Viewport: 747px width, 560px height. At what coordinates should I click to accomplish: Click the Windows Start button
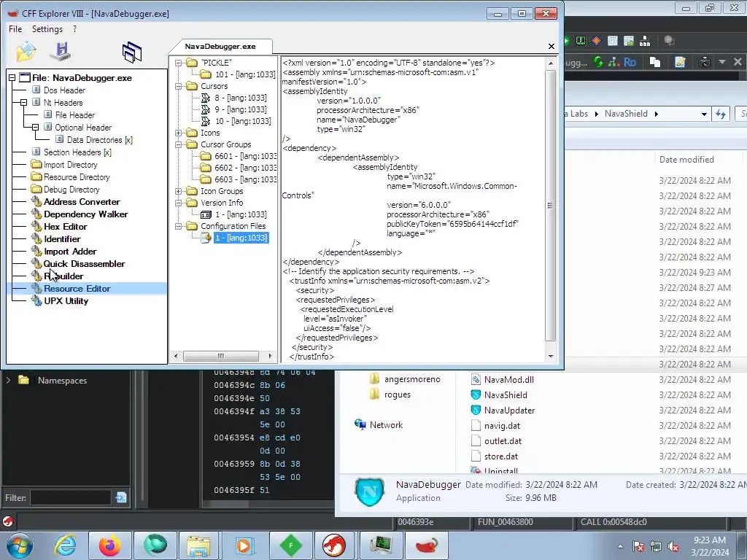(20, 545)
